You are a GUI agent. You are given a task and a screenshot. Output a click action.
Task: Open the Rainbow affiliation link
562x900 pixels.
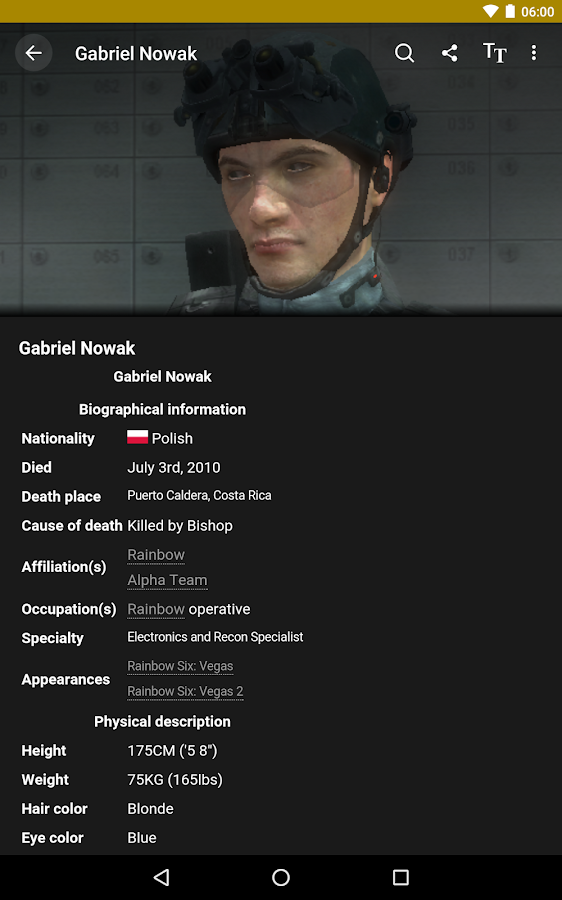point(156,555)
